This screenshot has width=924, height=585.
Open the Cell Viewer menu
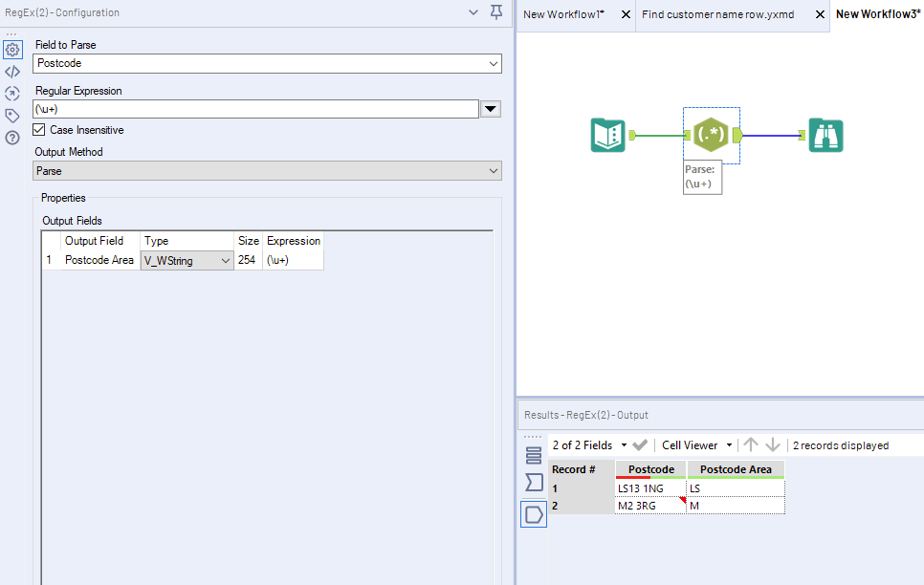click(696, 445)
